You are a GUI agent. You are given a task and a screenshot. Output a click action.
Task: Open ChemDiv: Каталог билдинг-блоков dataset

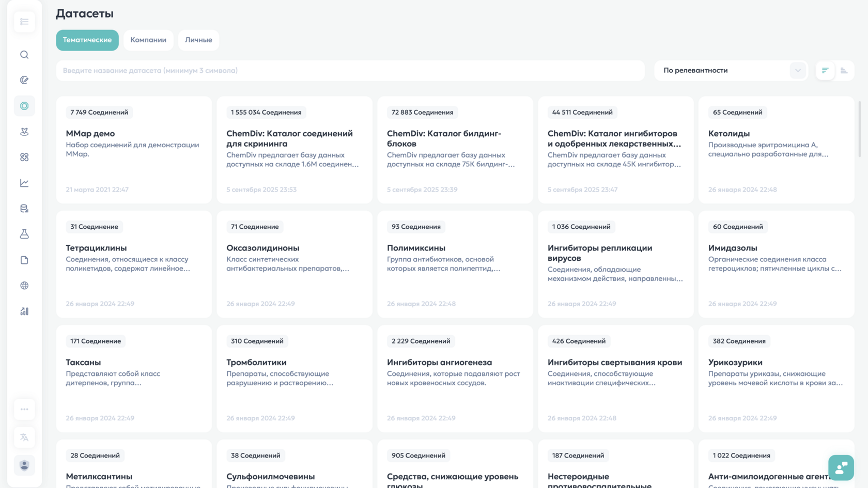pyautogui.click(x=455, y=150)
